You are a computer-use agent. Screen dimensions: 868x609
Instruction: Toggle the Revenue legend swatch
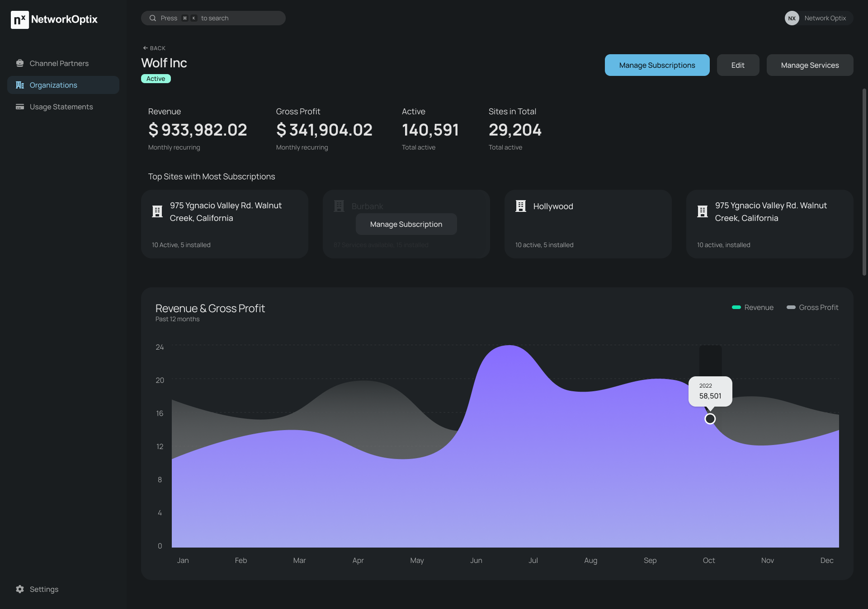tap(736, 307)
